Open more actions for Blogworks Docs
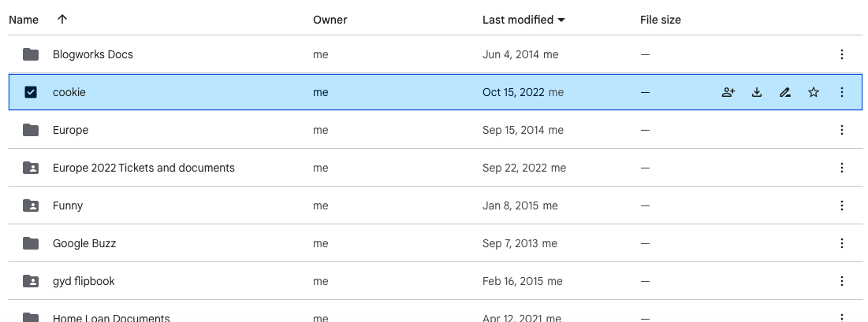Image resolution: width=868 pixels, height=322 pixels. click(x=841, y=54)
